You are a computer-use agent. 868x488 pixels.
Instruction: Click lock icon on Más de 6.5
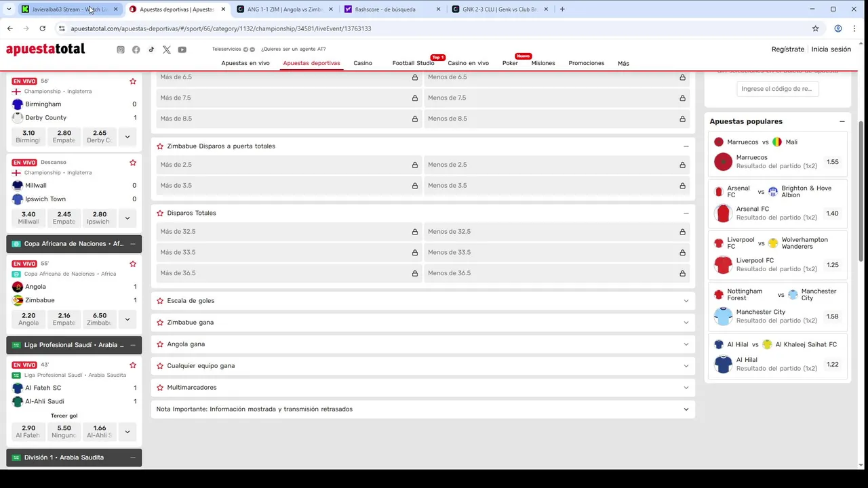415,77
